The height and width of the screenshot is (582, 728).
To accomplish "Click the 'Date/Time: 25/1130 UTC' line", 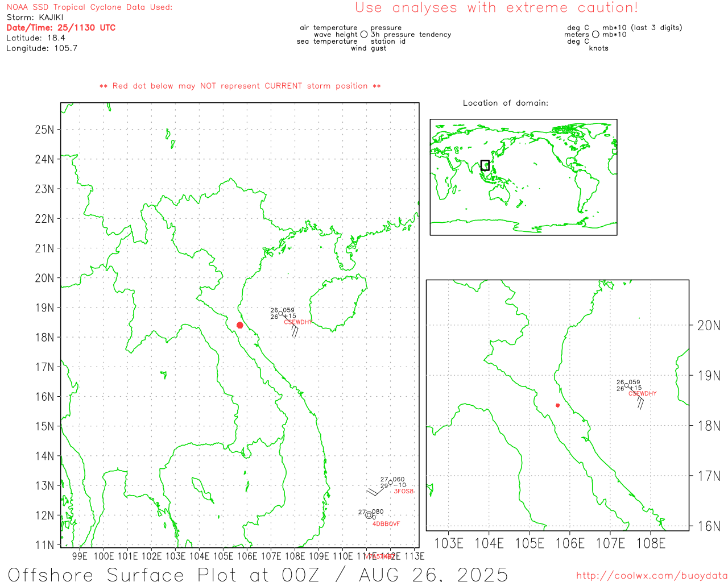I will (x=61, y=28).
